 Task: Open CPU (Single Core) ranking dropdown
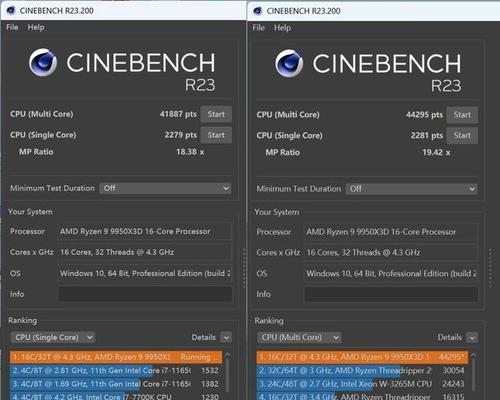(x=53, y=337)
